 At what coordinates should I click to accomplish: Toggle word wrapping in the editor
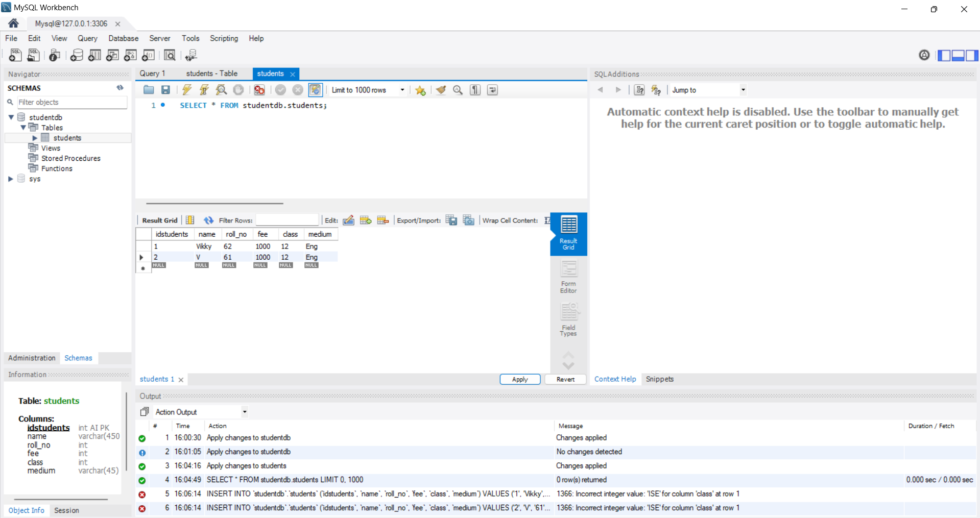(492, 90)
